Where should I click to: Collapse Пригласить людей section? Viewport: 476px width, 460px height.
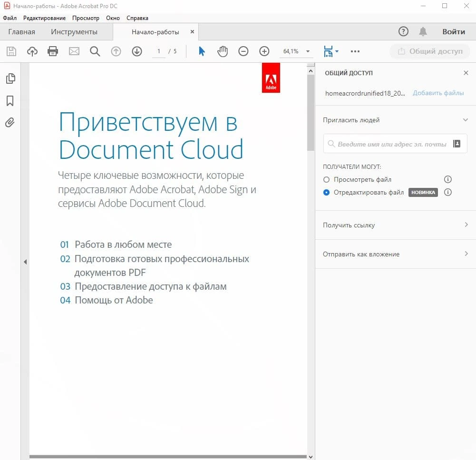click(466, 120)
